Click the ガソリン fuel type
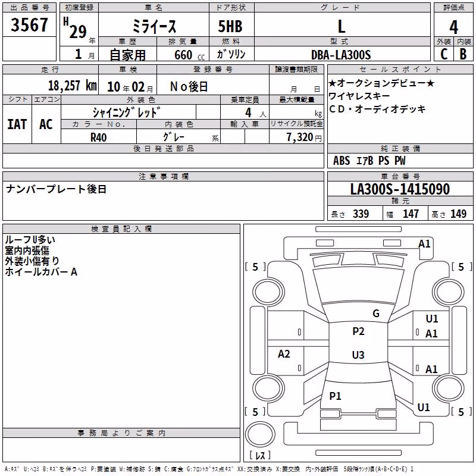 [x=231, y=54]
